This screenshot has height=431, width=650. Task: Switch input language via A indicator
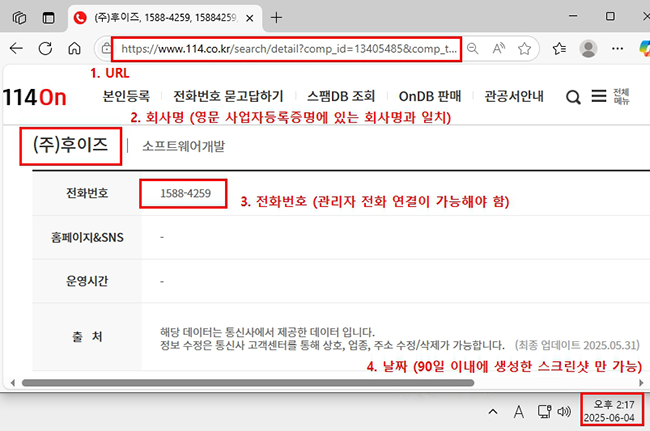[x=518, y=412]
